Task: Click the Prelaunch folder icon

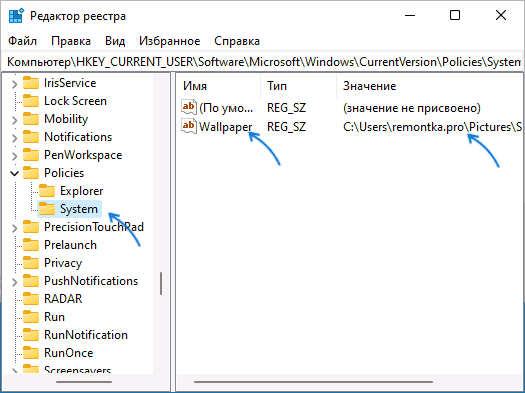Action: pos(31,245)
